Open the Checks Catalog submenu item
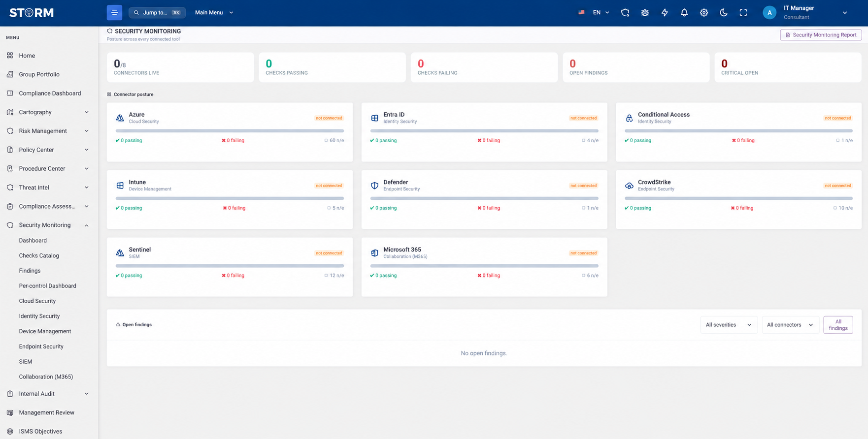This screenshot has width=868, height=439. 39,256
